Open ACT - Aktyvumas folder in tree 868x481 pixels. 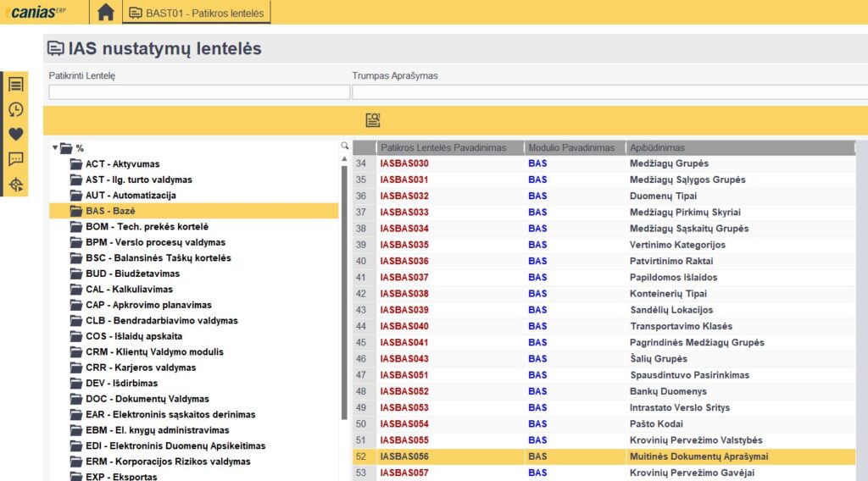[x=122, y=164]
